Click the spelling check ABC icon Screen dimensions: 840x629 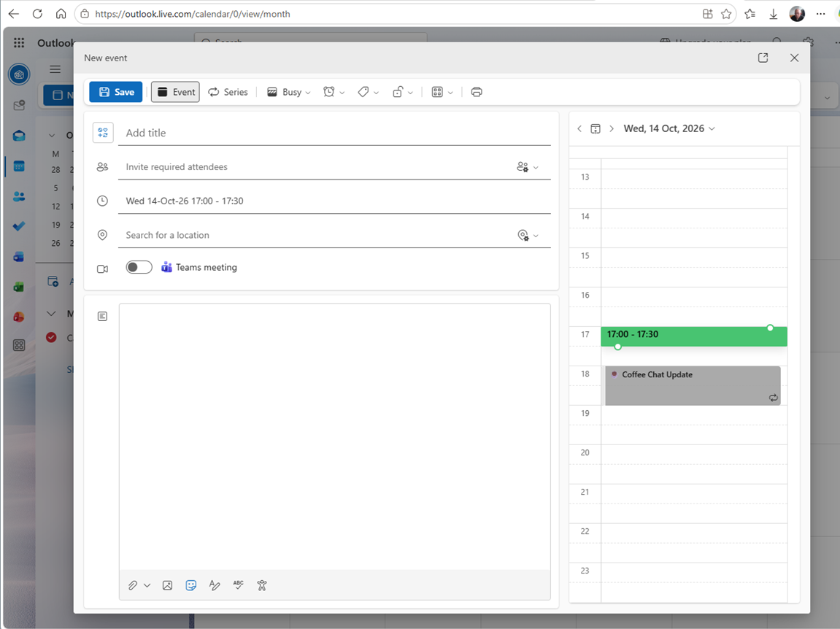tap(238, 585)
